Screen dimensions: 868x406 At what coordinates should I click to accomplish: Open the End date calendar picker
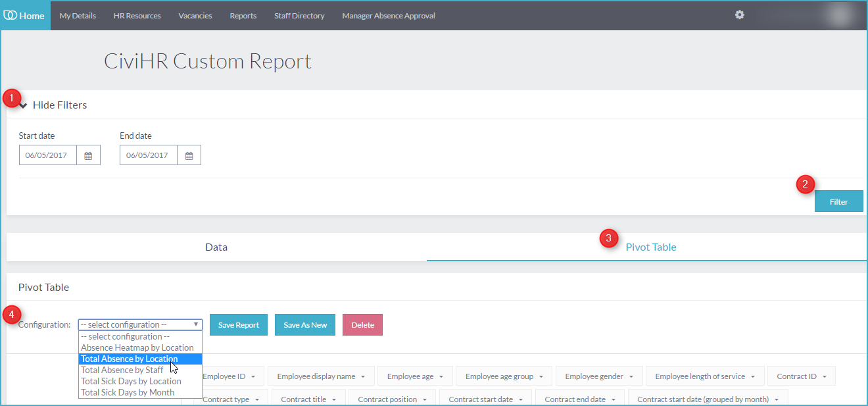(189, 155)
